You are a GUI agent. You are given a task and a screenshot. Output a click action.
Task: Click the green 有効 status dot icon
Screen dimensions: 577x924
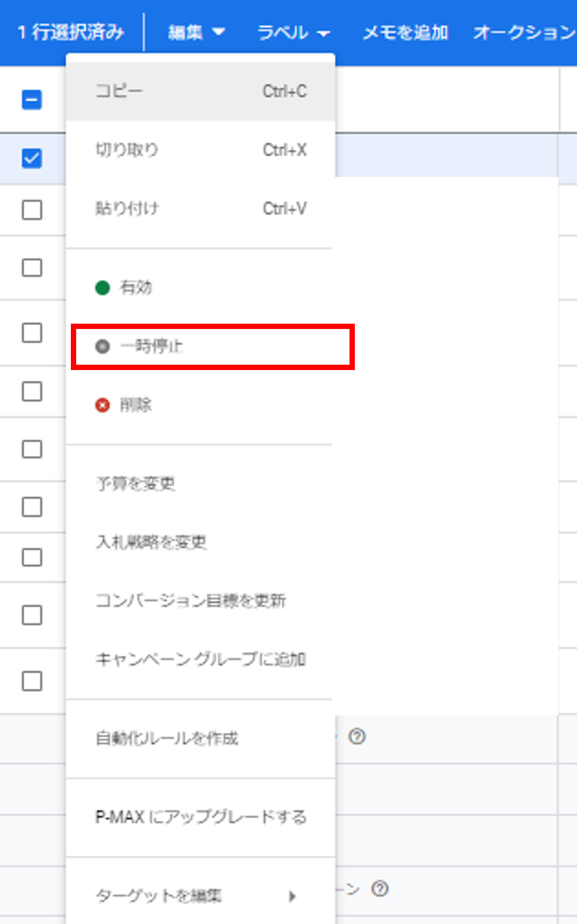[x=102, y=288]
